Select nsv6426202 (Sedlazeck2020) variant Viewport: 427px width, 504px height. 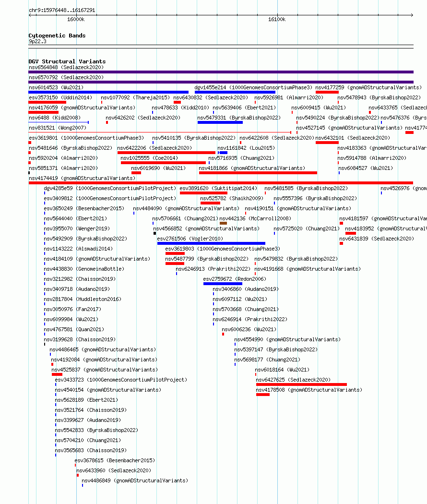tap(107, 122)
